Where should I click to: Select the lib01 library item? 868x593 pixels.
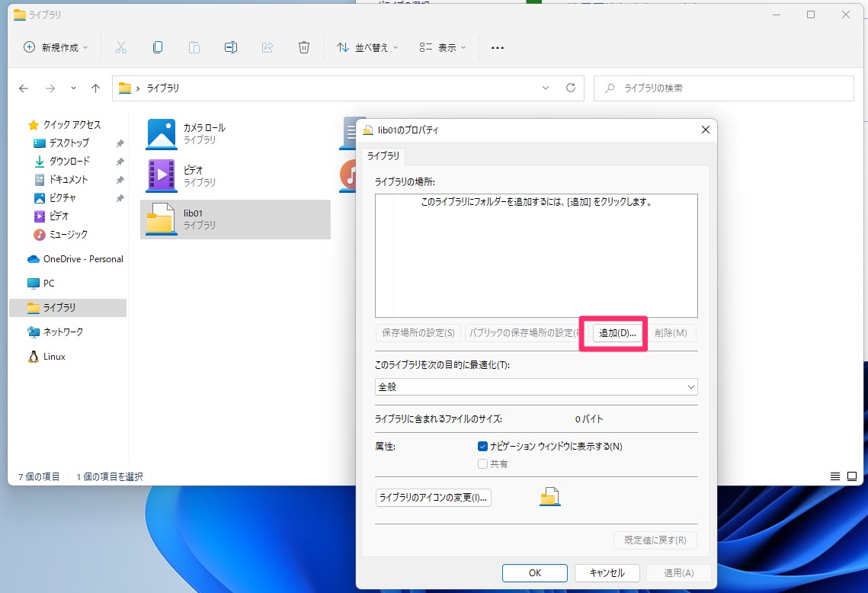(235, 220)
